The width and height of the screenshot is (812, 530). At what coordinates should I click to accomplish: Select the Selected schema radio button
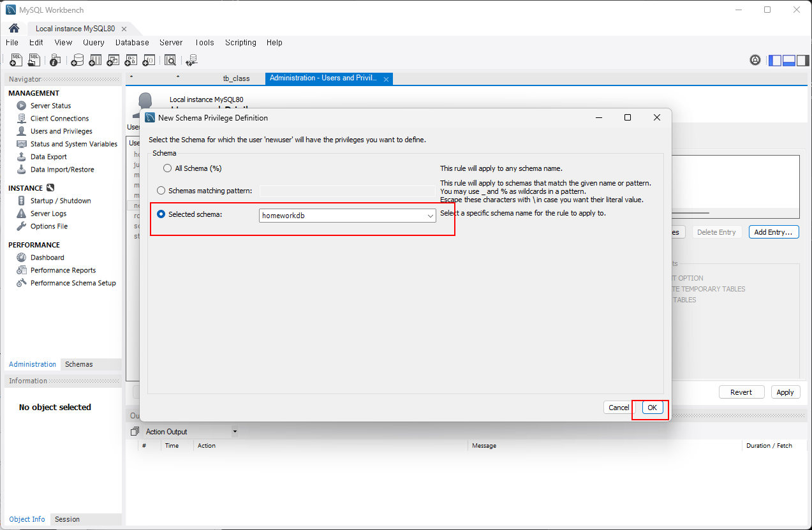coord(161,214)
